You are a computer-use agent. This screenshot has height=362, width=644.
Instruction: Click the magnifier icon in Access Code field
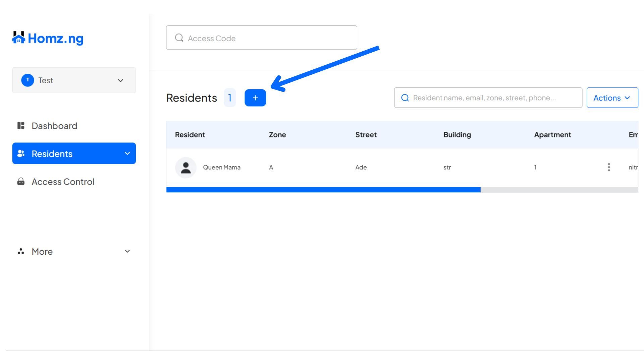click(179, 38)
